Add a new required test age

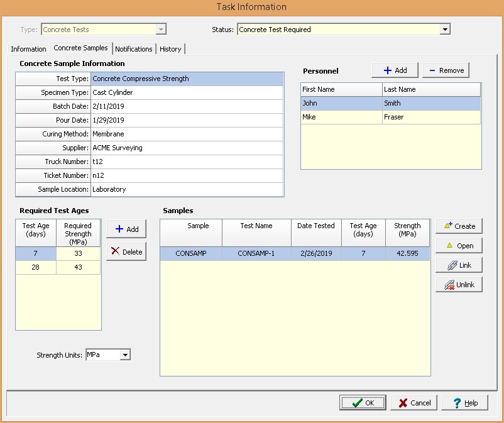126,229
